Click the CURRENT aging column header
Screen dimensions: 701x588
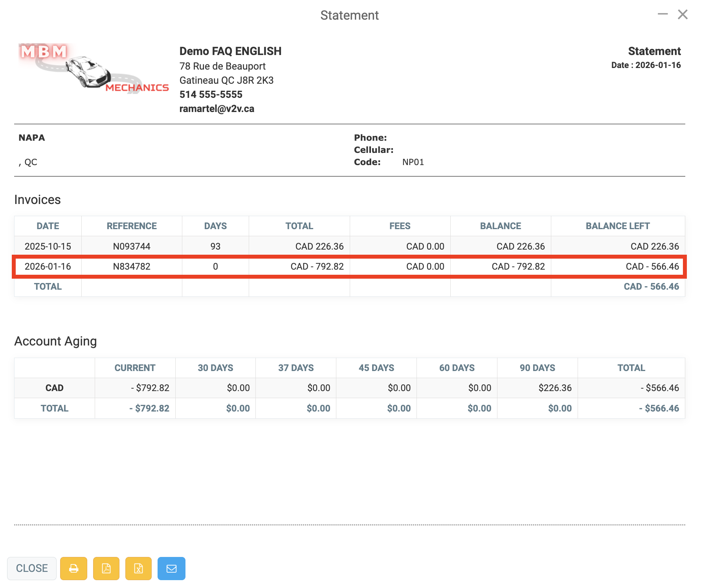(135, 368)
